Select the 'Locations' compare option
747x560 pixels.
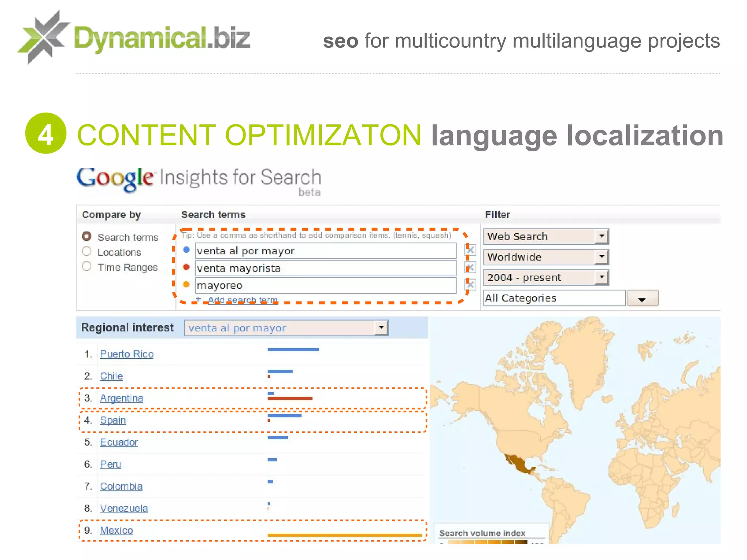(x=86, y=252)
